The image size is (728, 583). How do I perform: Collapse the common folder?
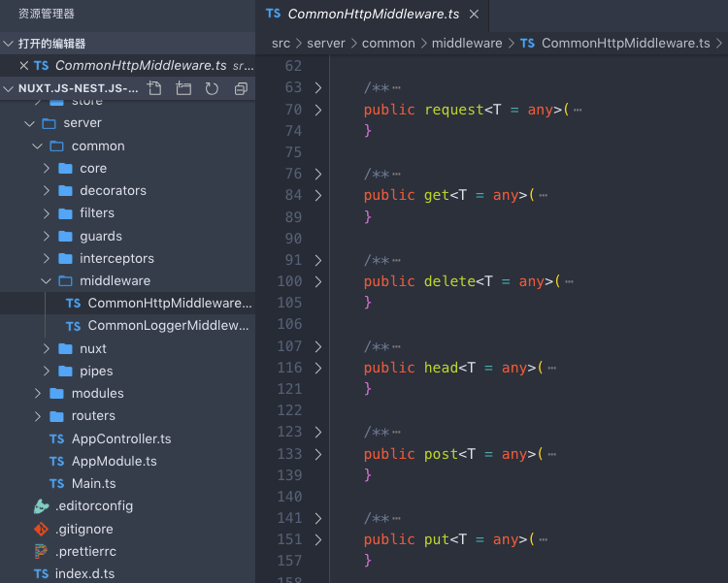click(x=38, y=146)
